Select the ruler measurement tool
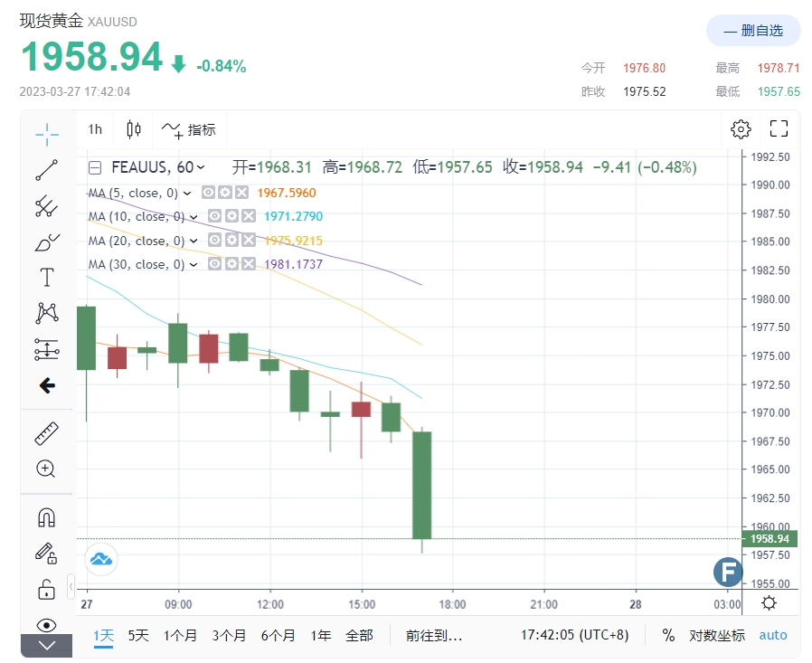 pyautogui.click(x=46, y=432)
